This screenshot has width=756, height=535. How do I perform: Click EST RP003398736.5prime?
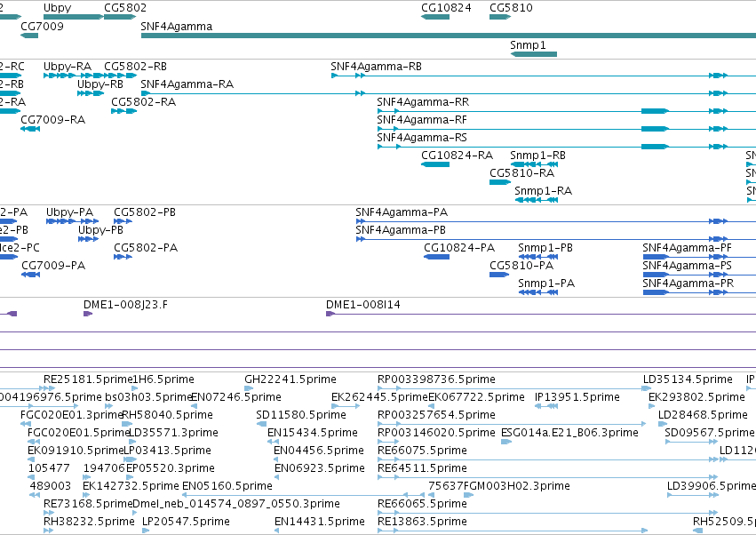pos(514,388)
